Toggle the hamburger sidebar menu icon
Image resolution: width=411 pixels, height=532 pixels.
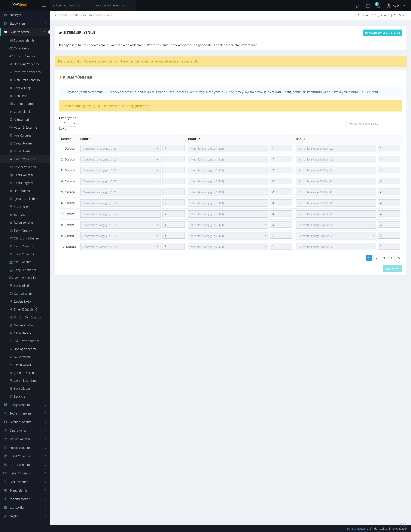(x=44, y=5)
